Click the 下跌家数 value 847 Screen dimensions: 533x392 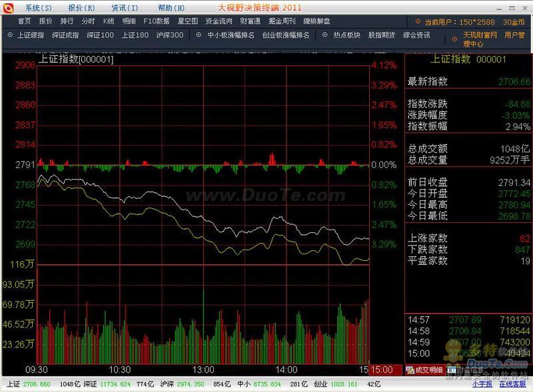click(522, 250)
